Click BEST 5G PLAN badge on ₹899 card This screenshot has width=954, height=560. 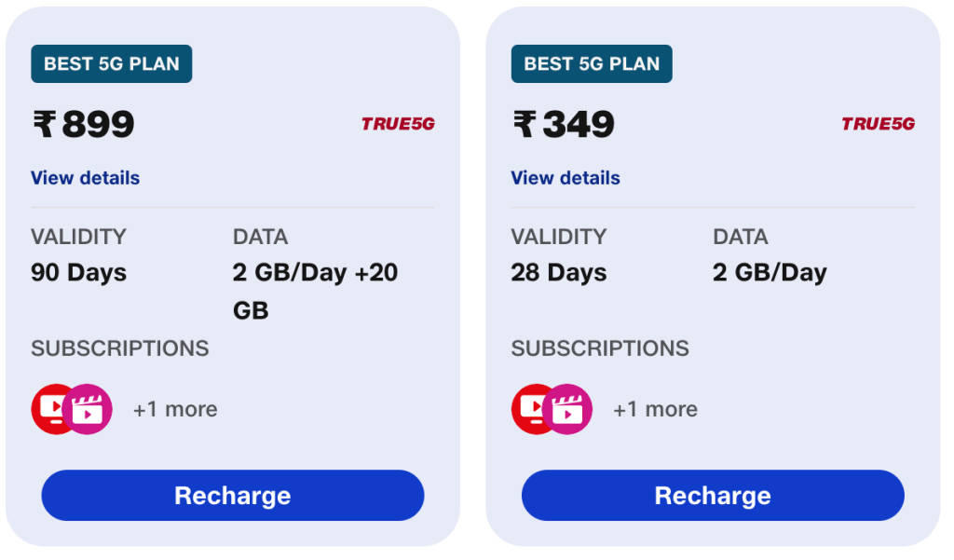click(112, 64)
